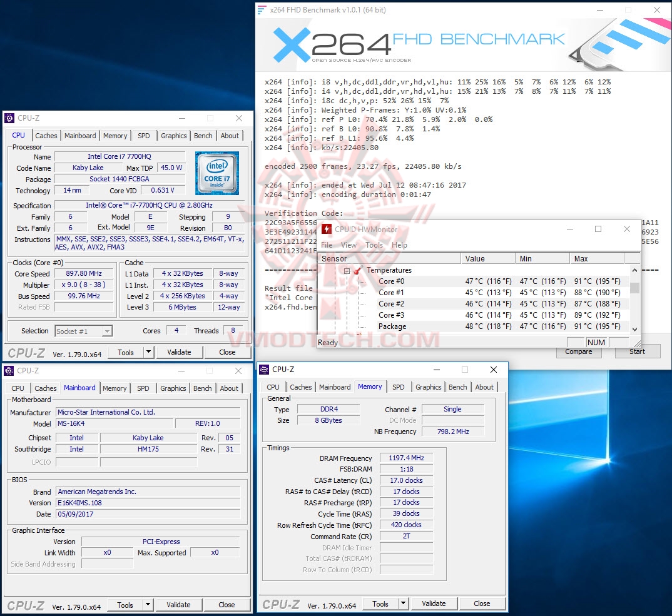Select the Core #0 temperature row
This screenshot has height=616, width=672.
click(x=474, y=281)
